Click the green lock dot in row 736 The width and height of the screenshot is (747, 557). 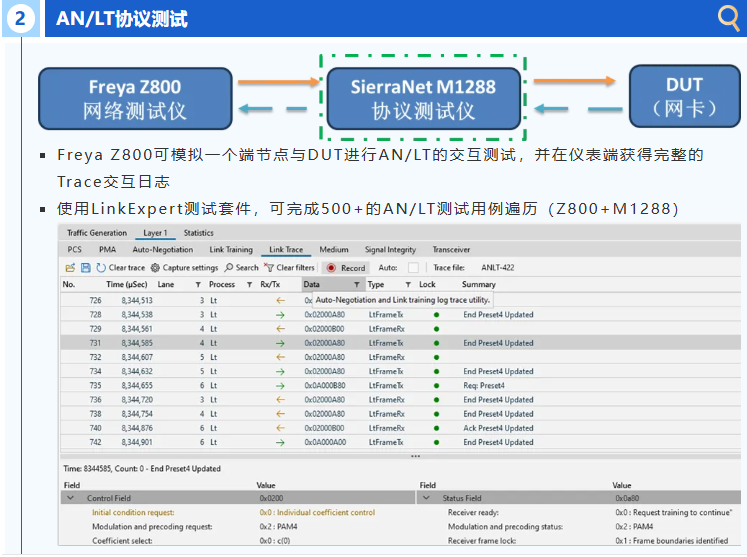[436, 400]
